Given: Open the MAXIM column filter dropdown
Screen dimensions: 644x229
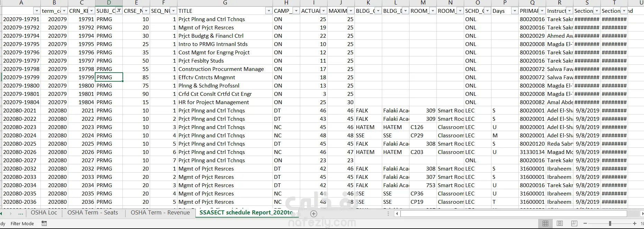Looking at the screenshot, I should pyautogui.click(x=351, y=11).
